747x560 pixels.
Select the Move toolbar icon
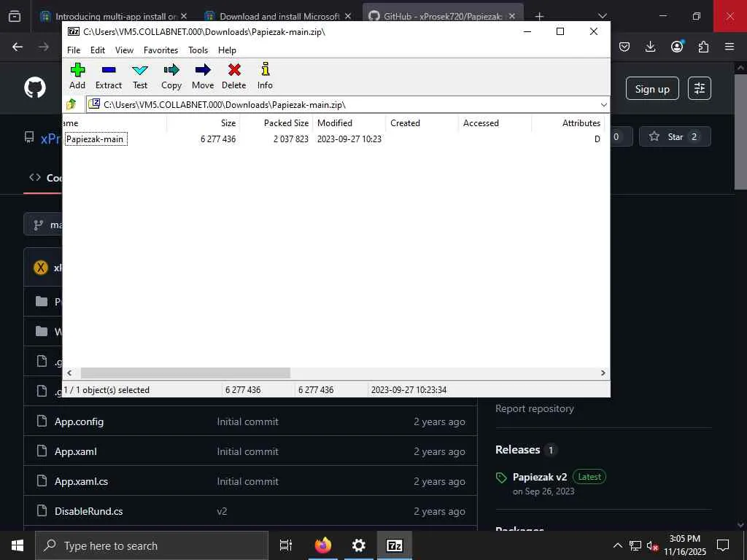(203, 76)
